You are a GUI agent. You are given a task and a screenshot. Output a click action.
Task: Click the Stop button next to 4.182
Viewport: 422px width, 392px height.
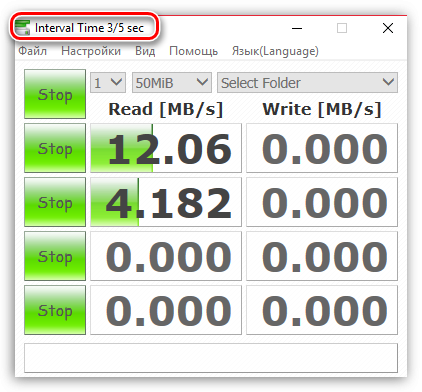coord(55,202)
